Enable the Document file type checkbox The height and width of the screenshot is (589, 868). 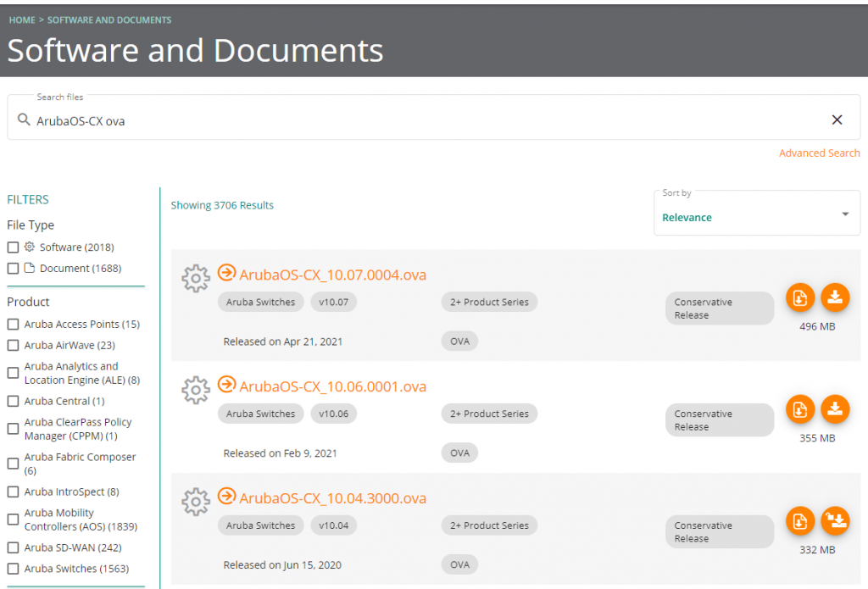13,269
